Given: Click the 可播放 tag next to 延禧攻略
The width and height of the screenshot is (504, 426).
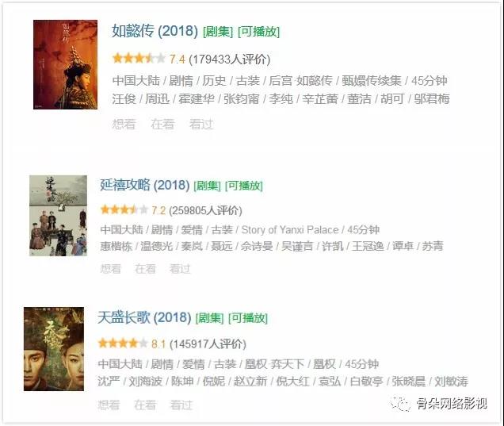Looking at the screenshot, I should click(244, 186).
